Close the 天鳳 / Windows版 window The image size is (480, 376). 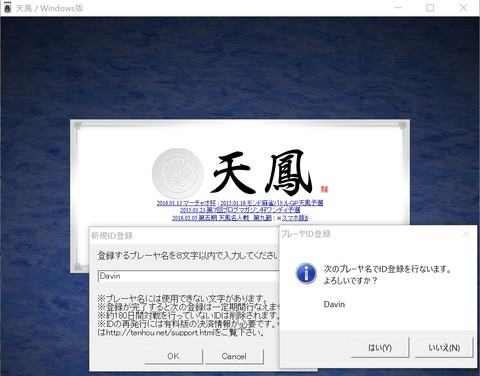click(463, 8)
